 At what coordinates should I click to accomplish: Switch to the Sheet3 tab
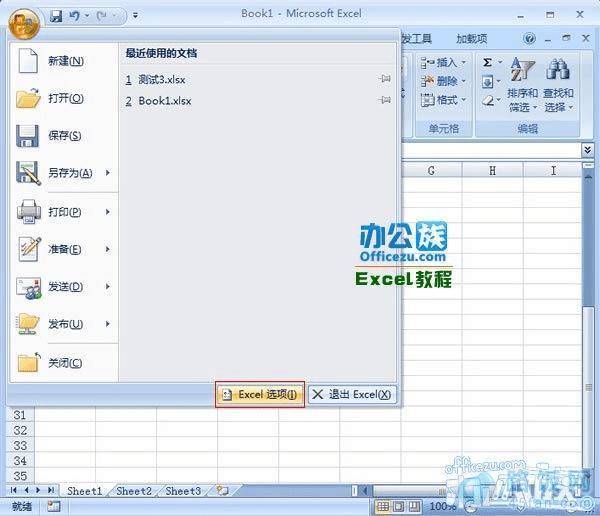click(183, 491)
